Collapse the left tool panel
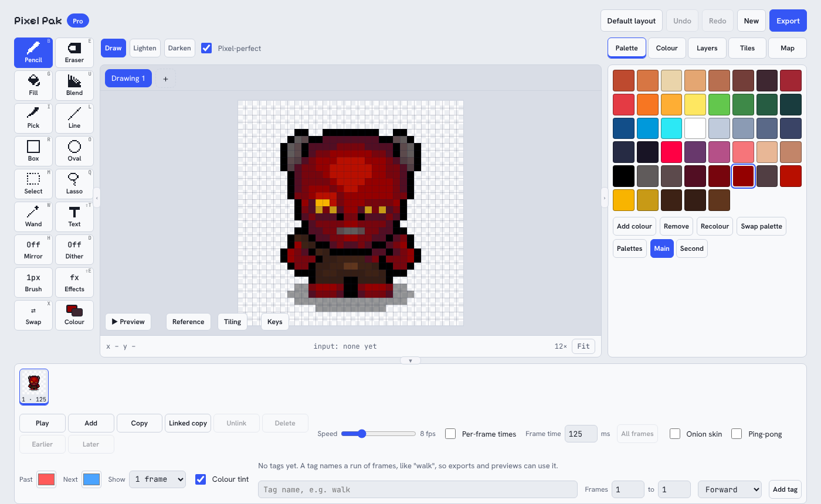Screen dimensions: 821x504 (x=97, y=198)
